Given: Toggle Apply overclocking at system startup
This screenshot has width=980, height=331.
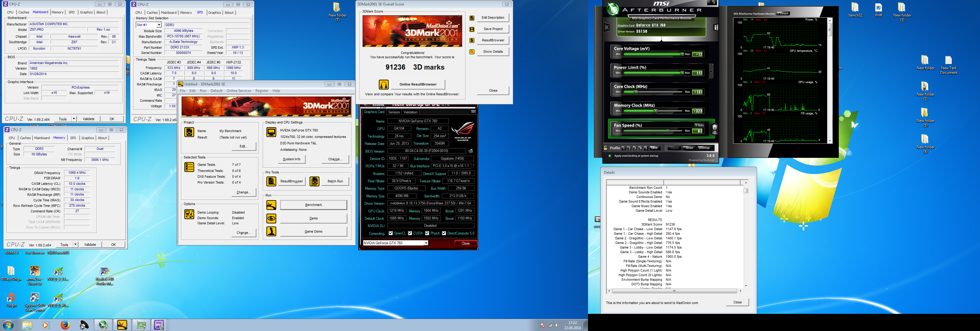Looking at the screenshot, I should tap(610, 156).
